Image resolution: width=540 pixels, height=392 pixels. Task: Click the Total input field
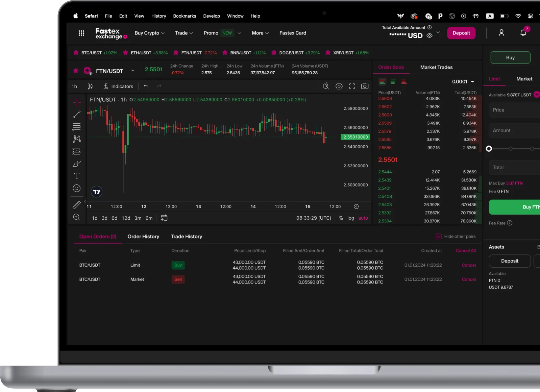pyautogui.click(x=514, y=167)
